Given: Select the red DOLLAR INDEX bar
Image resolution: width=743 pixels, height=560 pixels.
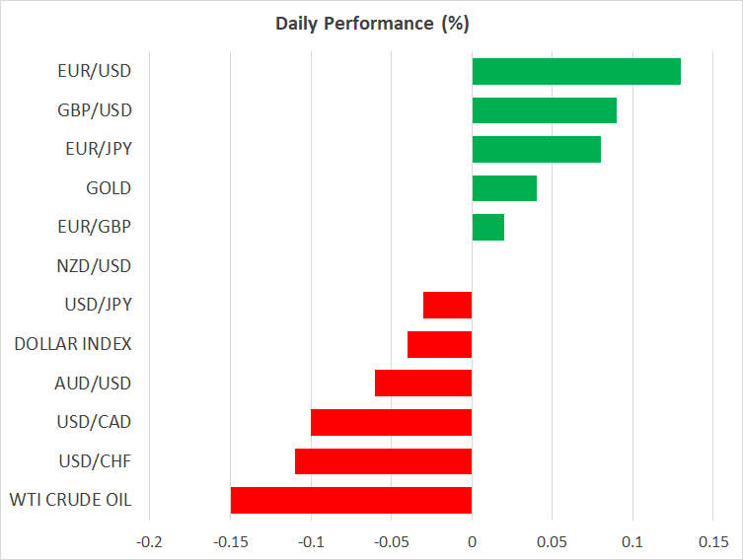Looking at the screenshot, I should click(x=440, y=344).
